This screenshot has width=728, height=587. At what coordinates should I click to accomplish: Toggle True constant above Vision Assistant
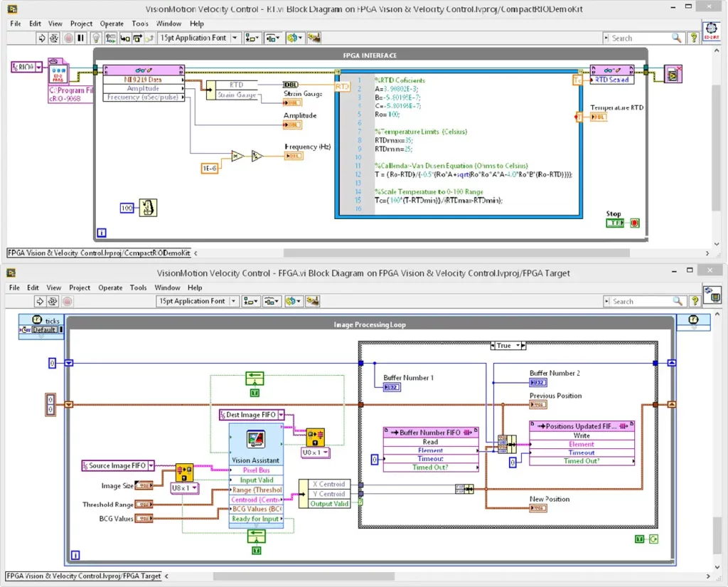(255, 393)
